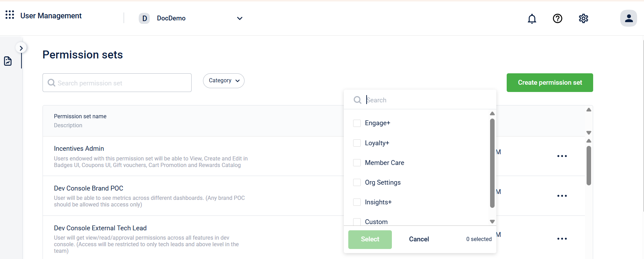The image size is (644, 259).
Task: Check the Engage+ checkbox
Action: coord(357,123)
